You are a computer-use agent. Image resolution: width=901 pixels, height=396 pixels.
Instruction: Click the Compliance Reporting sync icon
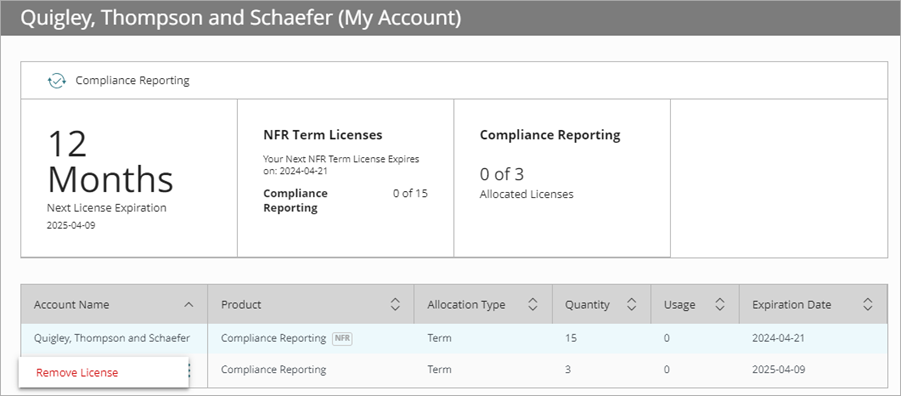56,80
